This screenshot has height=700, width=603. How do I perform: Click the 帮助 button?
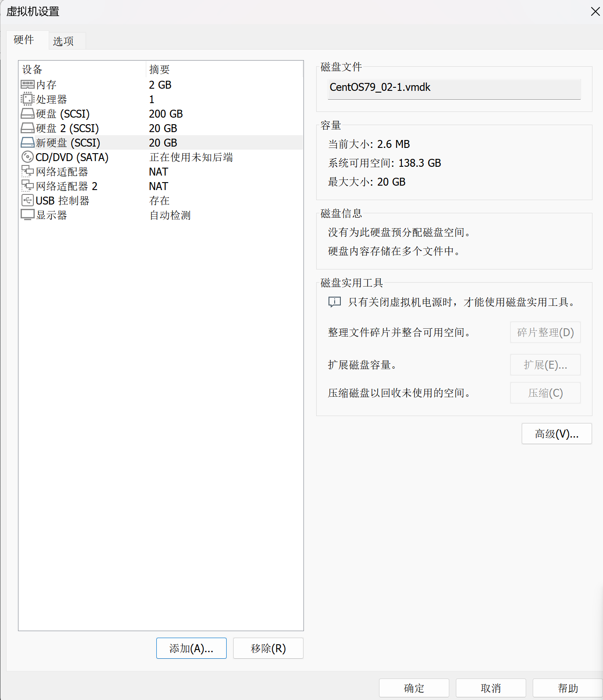568,688
